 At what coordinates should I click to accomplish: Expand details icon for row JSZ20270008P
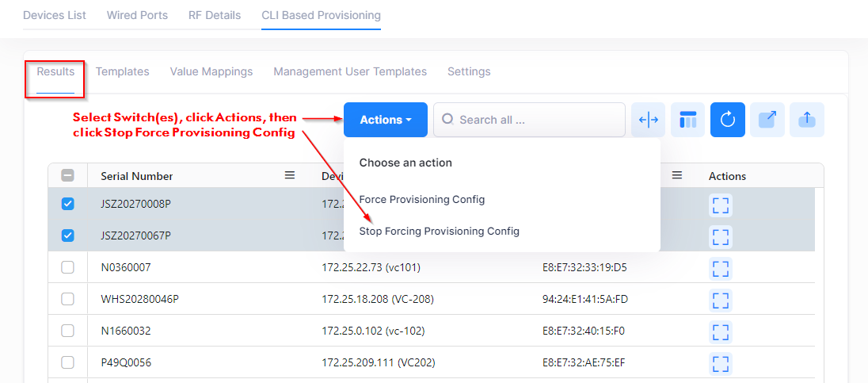720,204
